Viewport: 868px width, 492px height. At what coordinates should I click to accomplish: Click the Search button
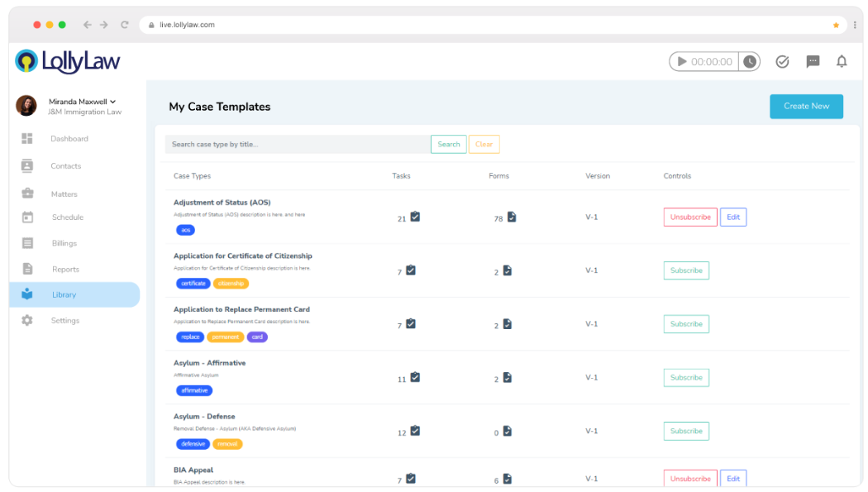pos(448,145)
